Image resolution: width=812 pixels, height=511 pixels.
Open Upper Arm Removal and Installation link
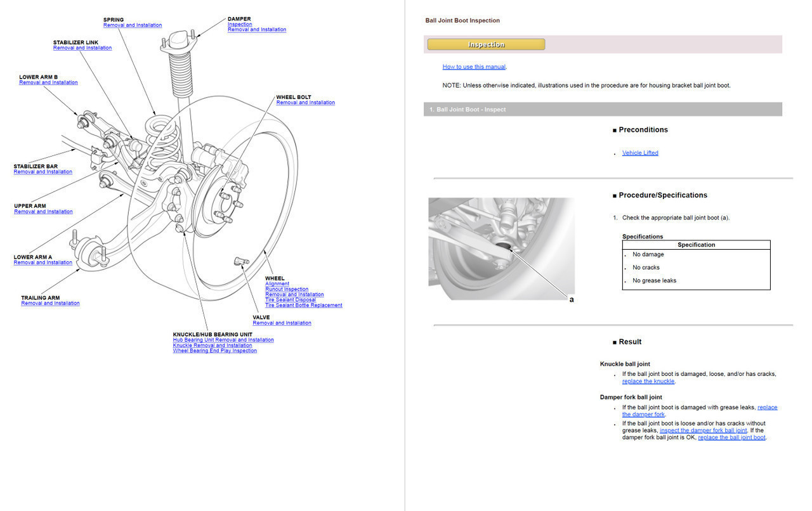coord(43,212)
